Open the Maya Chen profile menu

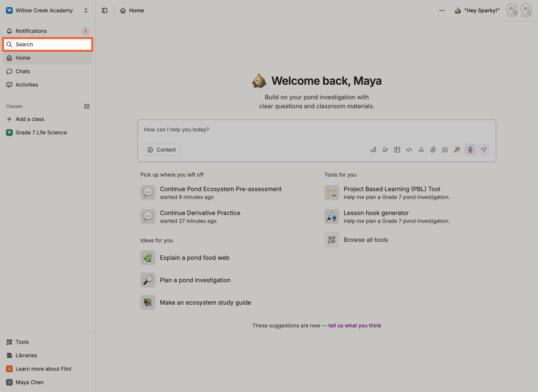47,382
